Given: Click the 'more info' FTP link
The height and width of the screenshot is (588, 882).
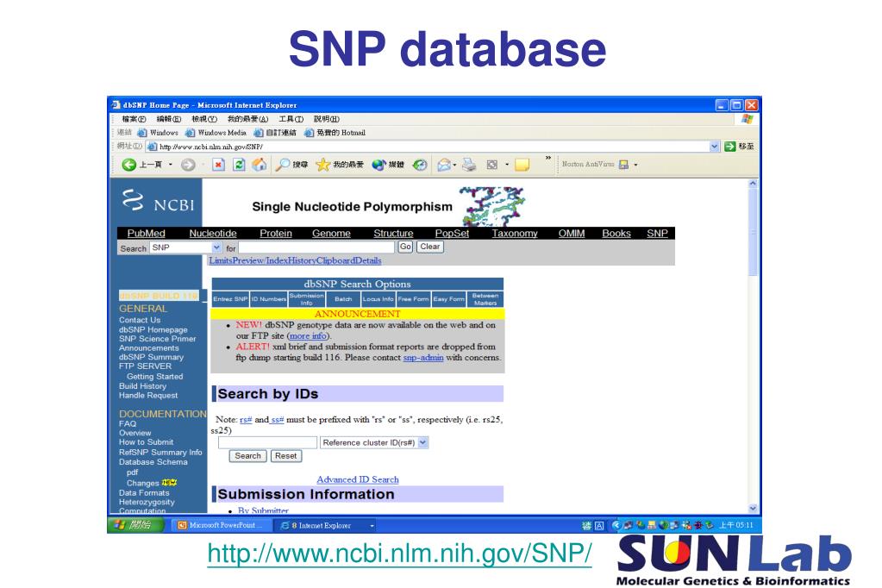Looking at the screenshot, I should pos(309,335).
